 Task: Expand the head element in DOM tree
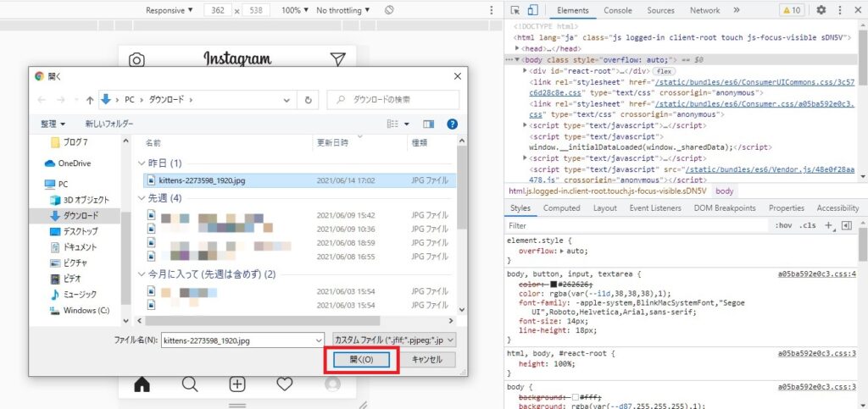tap(517, 48)
